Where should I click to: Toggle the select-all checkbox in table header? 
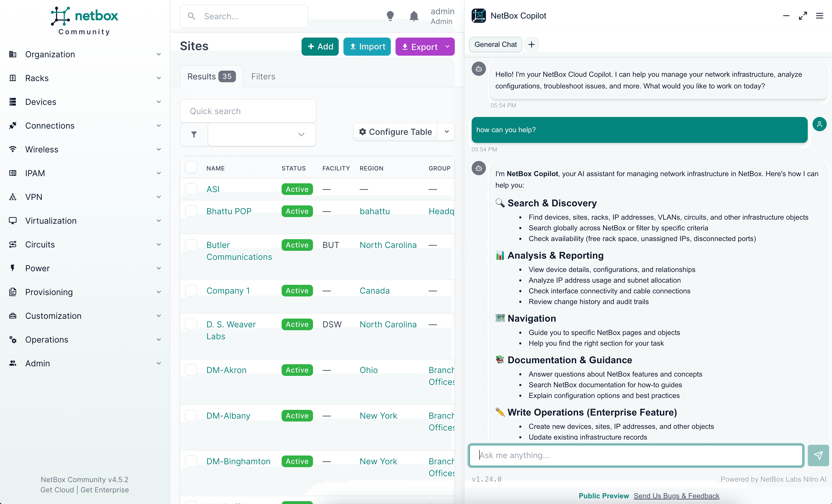191,167
